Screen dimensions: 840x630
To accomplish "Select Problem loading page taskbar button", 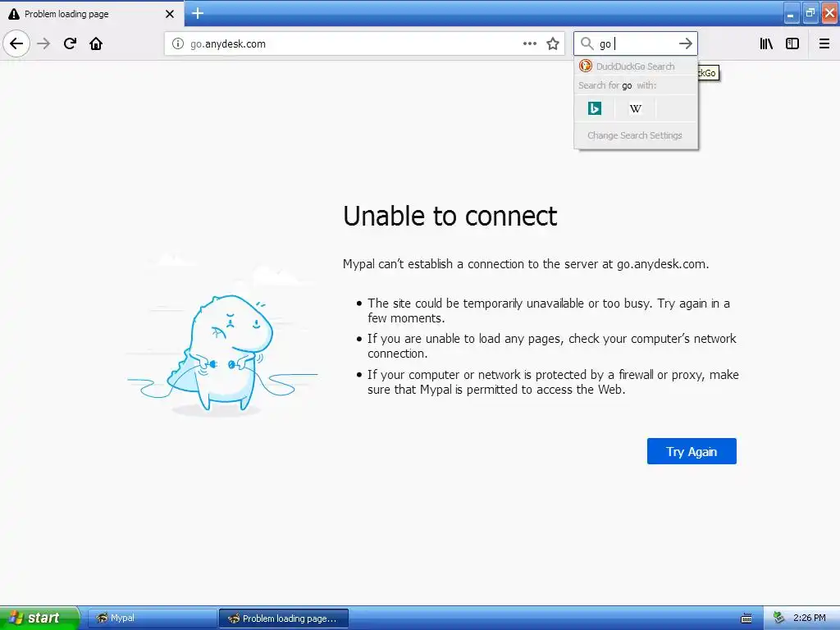I will pyautogui.click(x=284, y=619).
